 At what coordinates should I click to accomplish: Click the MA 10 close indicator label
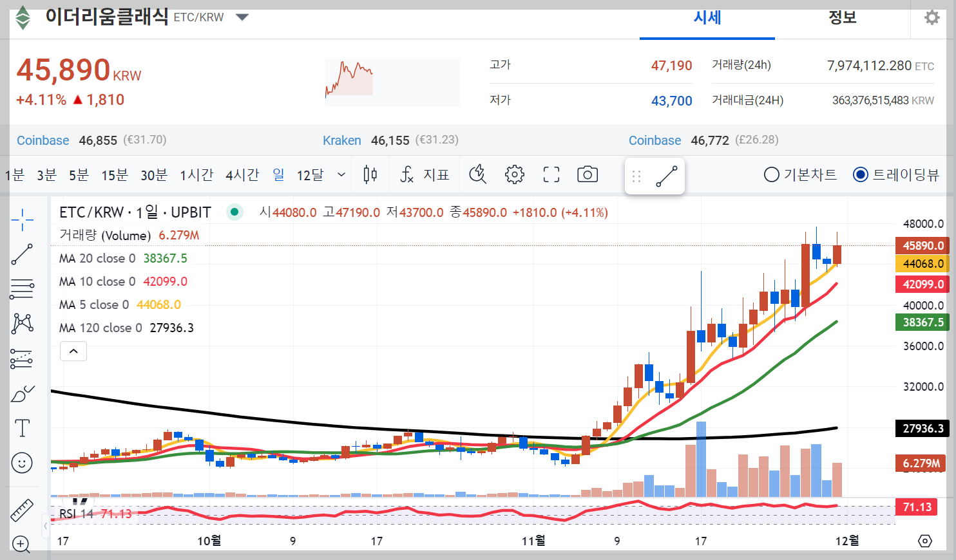97,281
